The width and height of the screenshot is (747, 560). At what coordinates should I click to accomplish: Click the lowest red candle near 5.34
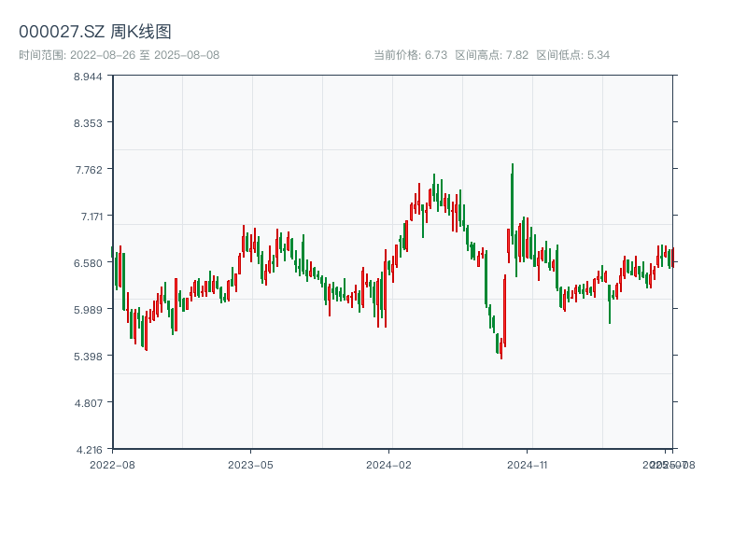[x=501, y=347]
